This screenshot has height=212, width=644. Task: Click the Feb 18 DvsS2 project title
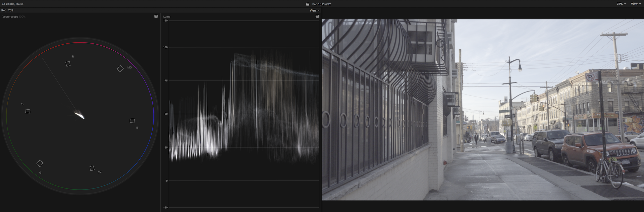[321, 4]
